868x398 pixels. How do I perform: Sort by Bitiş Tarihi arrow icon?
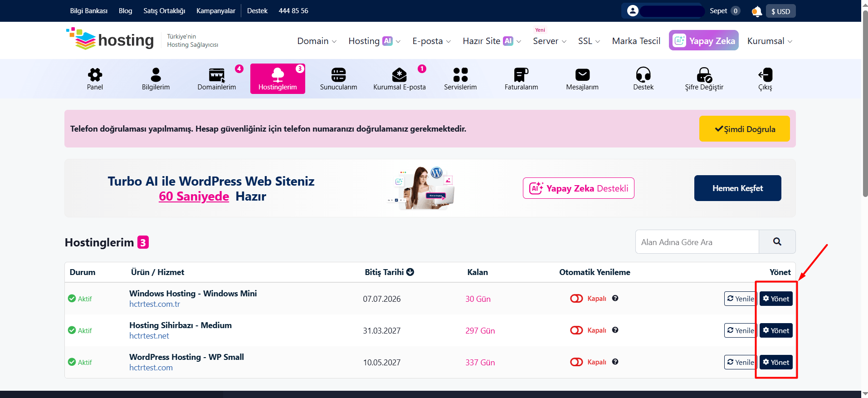(x=410, y=272)
